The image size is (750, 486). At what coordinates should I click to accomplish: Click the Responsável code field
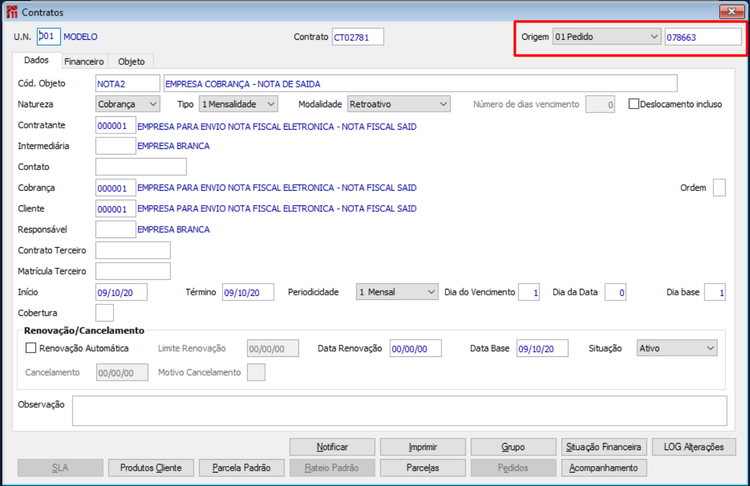pyautogui.click(x=115, y=229)
